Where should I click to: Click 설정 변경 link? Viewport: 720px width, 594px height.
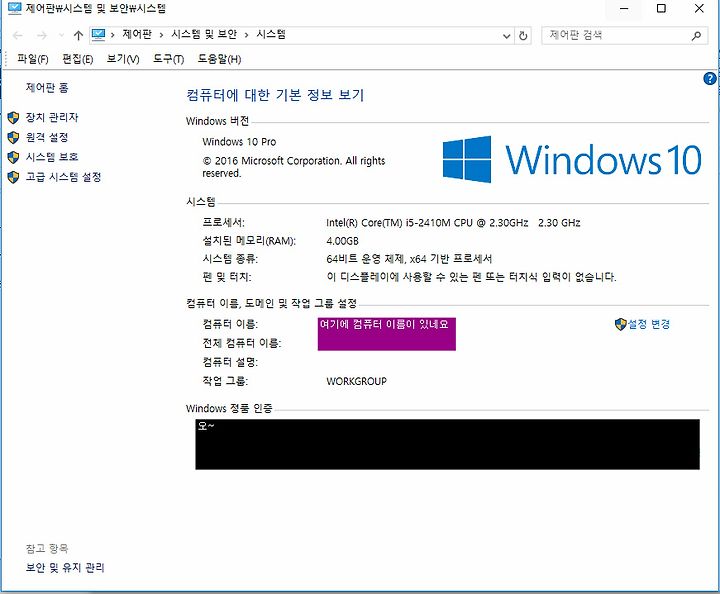tap(649, 325)
